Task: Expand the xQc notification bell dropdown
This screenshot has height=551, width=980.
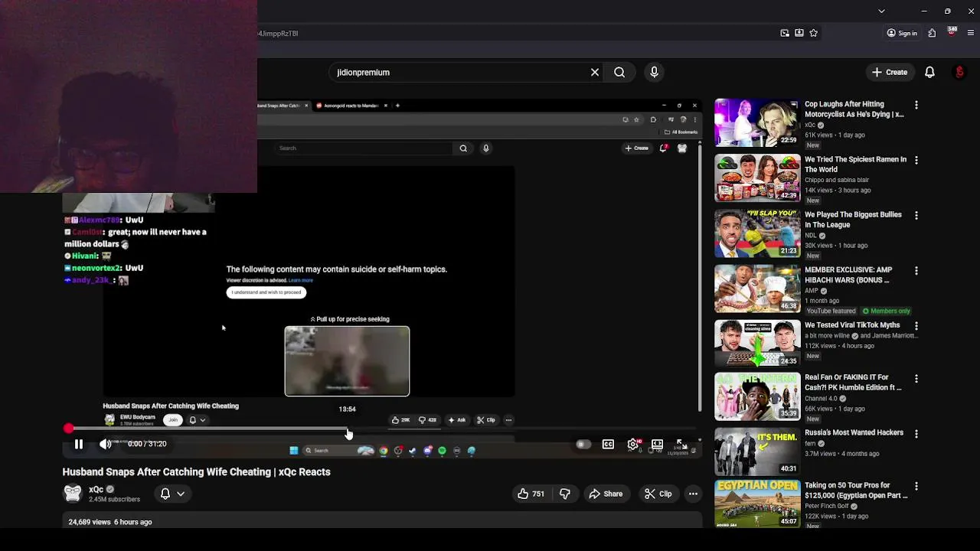Action: coord(172,494)
